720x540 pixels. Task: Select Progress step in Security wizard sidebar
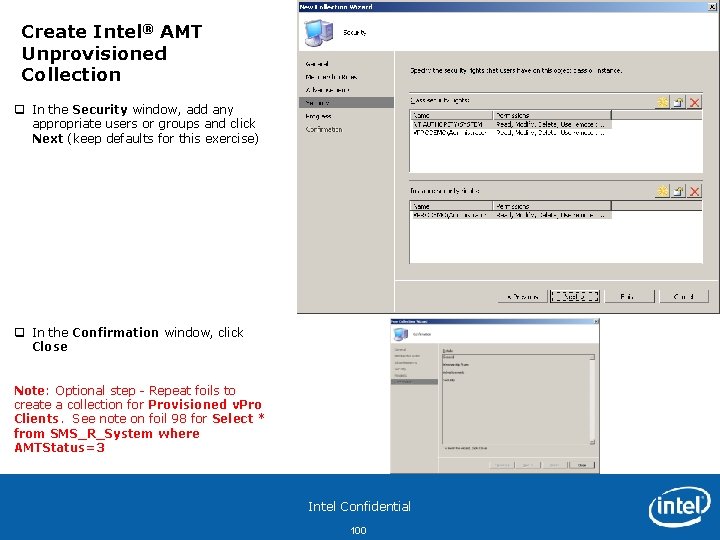[x=318, y=116]
